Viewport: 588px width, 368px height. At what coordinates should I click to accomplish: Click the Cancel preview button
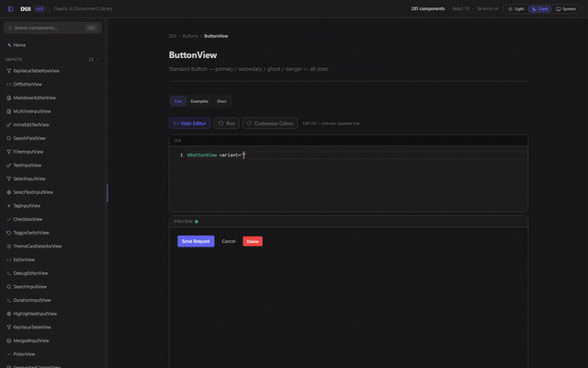pos(229,241)
